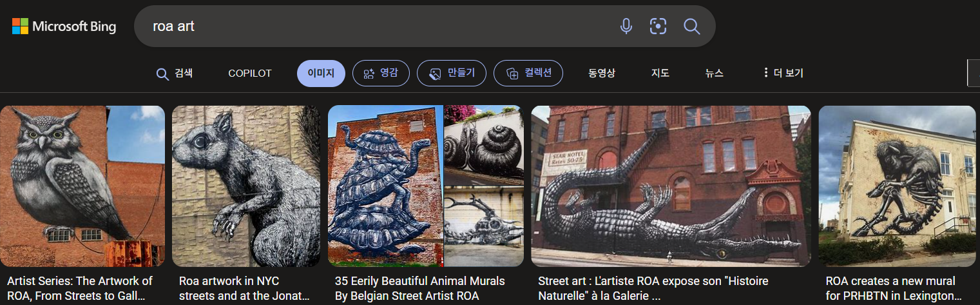Open visual search camera icon
The image size is (980, 305).
pyautogui.click(x=658, y=26)
